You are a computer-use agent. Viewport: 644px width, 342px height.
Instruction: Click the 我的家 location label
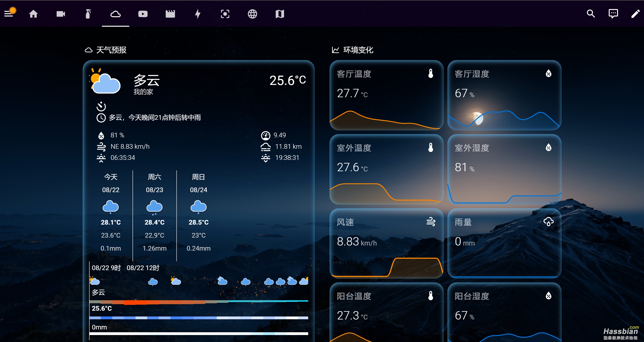(x=143, y=92)
